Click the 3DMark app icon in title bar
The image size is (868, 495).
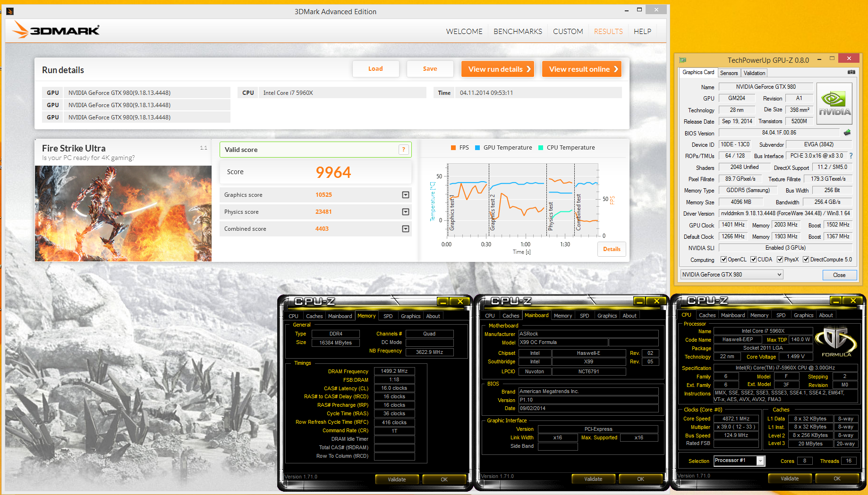click(10, 11)
